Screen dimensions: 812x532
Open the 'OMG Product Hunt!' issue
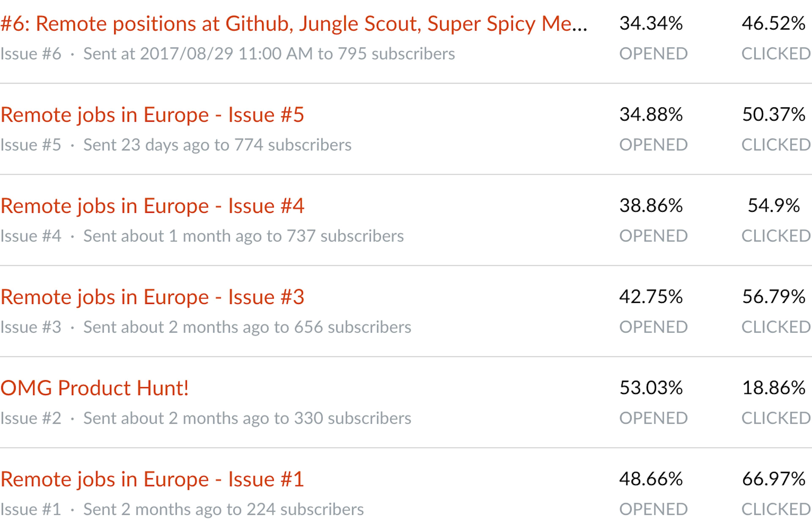click(x=95, y=388)
